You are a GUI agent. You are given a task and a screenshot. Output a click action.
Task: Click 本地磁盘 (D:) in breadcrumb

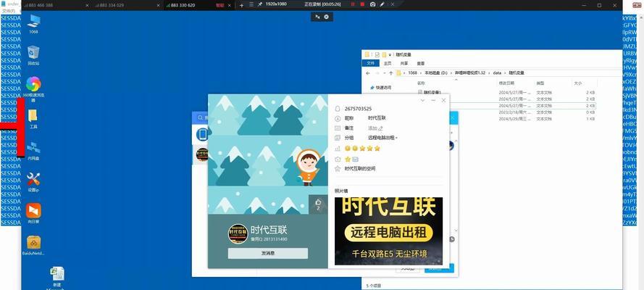point(437,72)
